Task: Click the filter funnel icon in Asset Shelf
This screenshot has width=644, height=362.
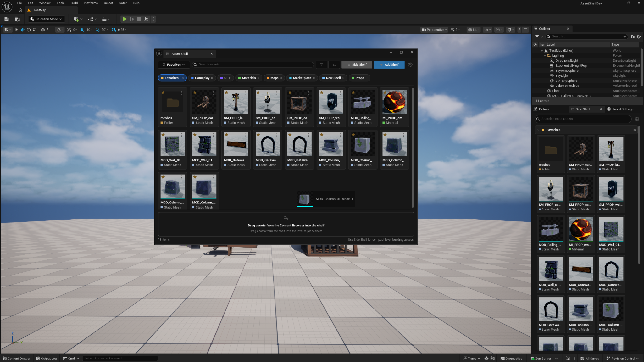Action: point(321,64)
